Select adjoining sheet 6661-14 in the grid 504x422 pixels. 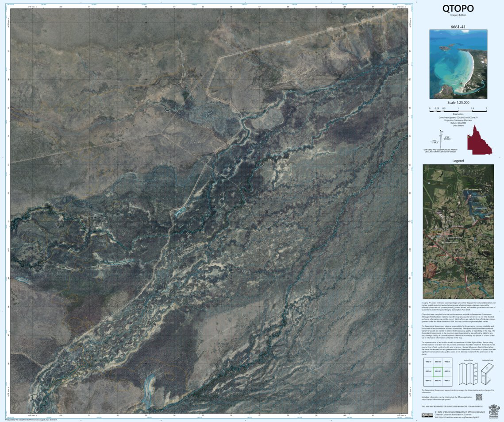point(447,371)
